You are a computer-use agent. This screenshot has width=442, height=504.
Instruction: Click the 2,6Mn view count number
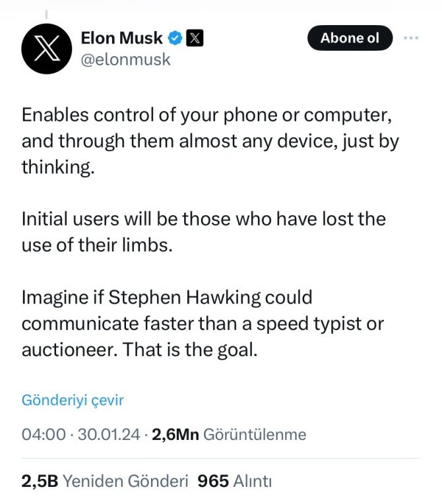pos(175,435)
